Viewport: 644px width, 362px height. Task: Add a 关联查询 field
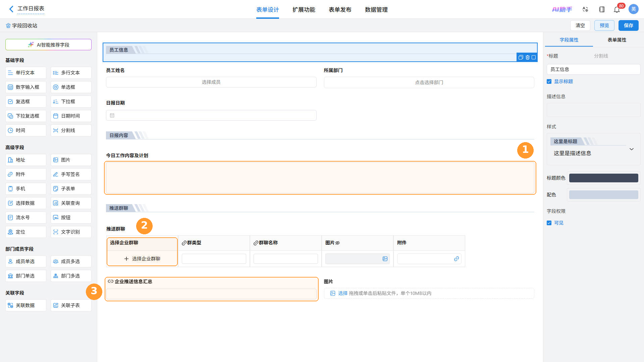click(71, 203)
